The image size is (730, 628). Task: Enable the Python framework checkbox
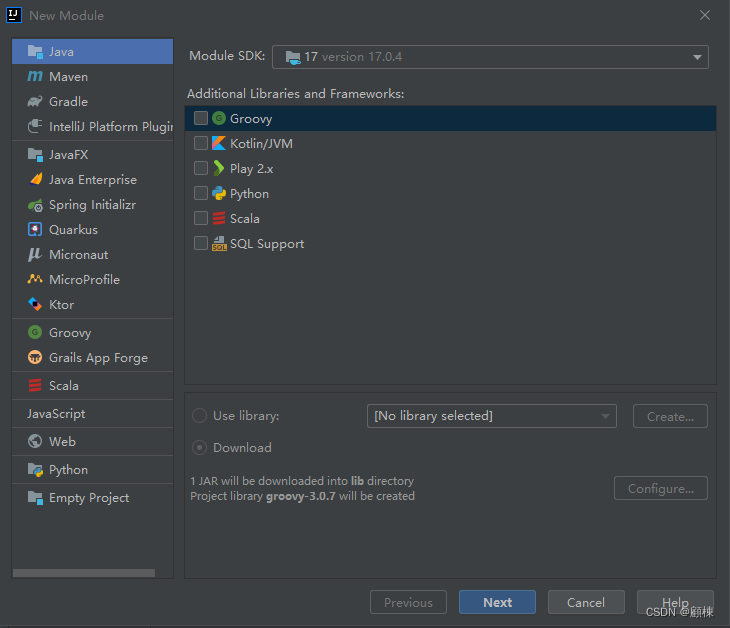pos(201,193)
